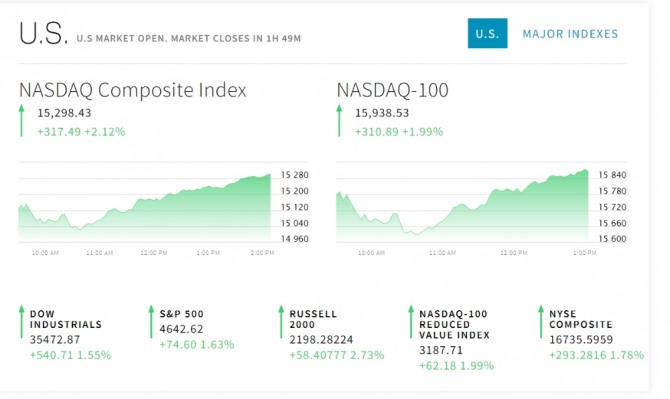670x399 pixels.
Task: Click the 12:00 PM marker on Composite chart
Action: (154, 253)
